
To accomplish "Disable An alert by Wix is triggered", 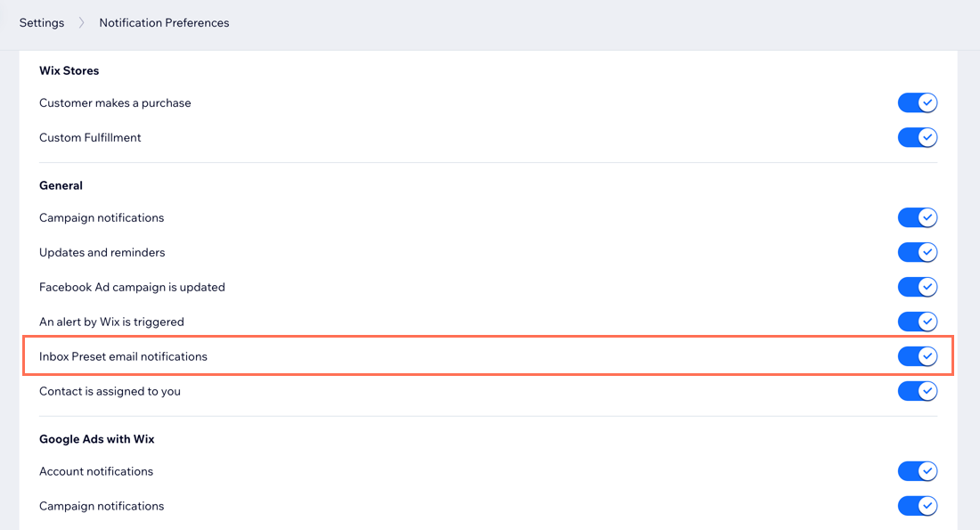I will 918,322.
